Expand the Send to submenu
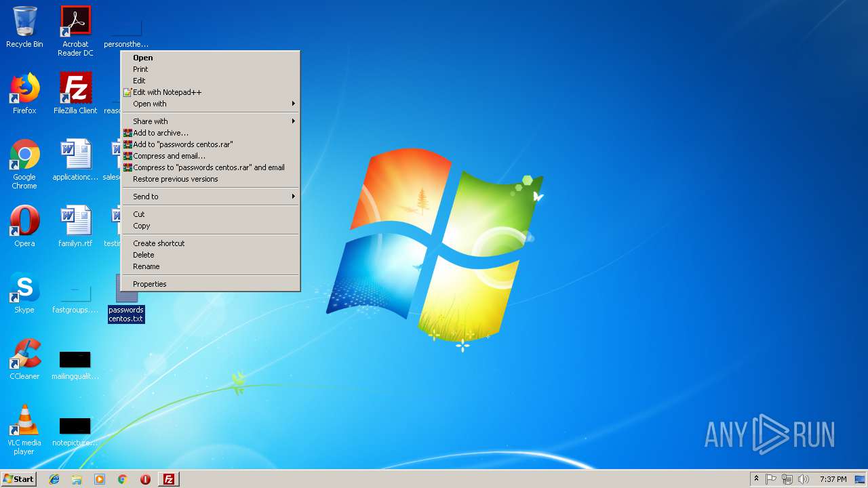 pos(210,197)
